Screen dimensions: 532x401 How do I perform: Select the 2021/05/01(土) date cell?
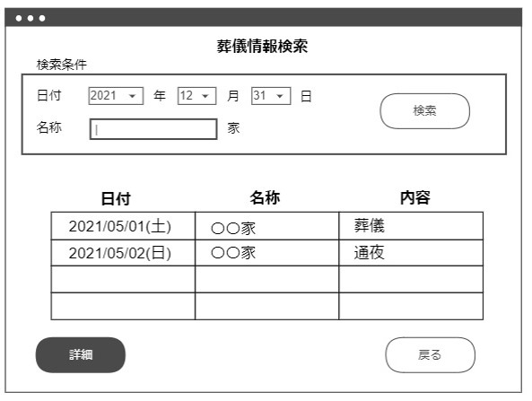123,226
